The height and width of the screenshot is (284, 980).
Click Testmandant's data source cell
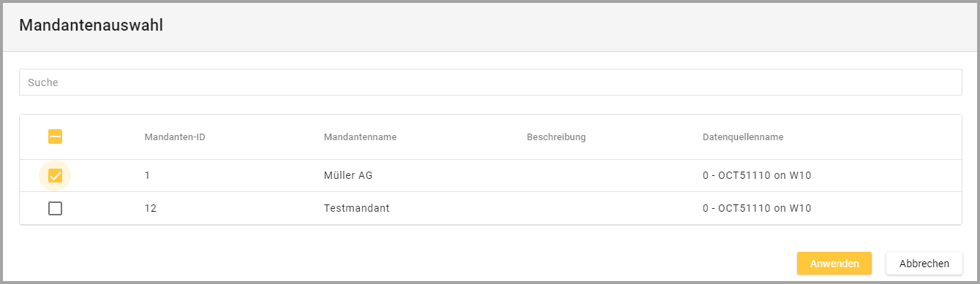(x=757, y=208)
